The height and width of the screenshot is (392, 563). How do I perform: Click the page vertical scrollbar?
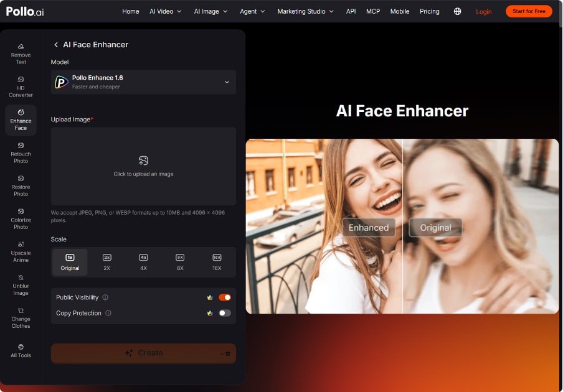pos(561,14)
